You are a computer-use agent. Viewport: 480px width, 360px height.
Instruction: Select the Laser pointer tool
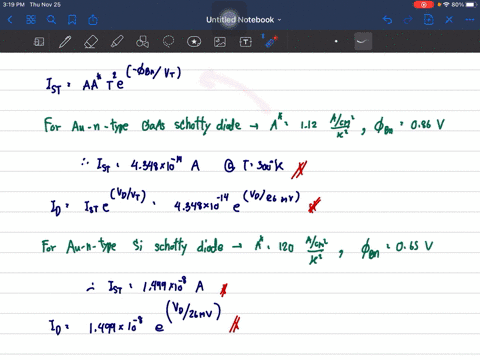click(x=270, y=41)
